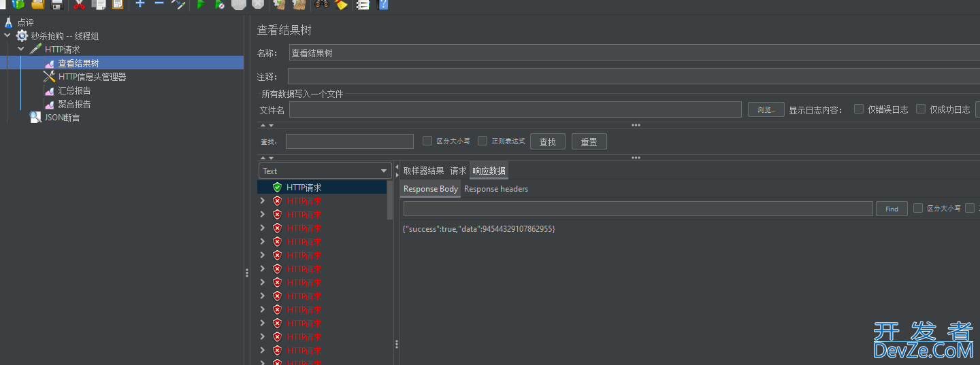Focus the 名称 input field
Viewport: 980px width, 365px height.
(x=634, y=52)
